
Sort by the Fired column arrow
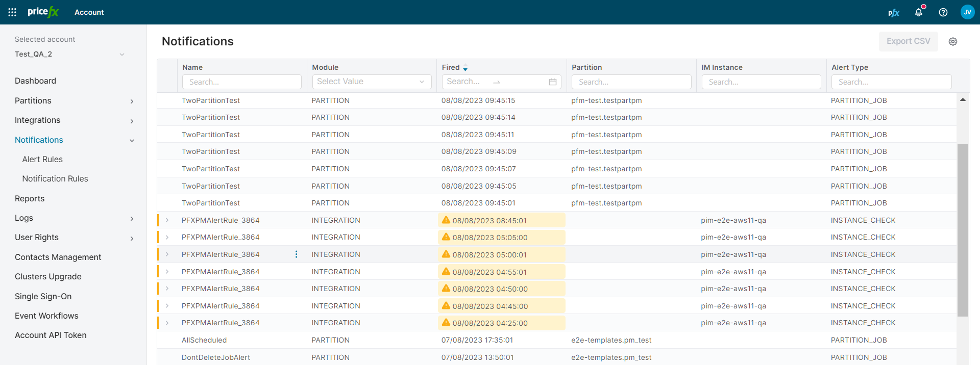pos(465,68)
